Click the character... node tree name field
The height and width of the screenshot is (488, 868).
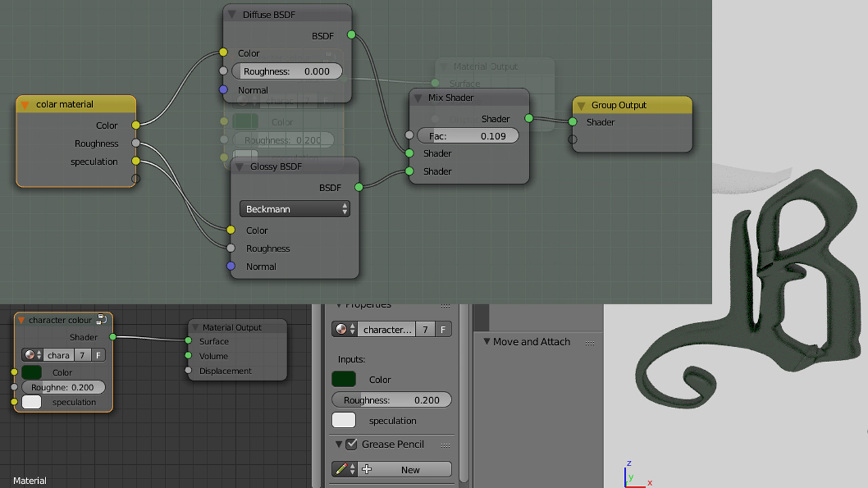coord(387,329)
